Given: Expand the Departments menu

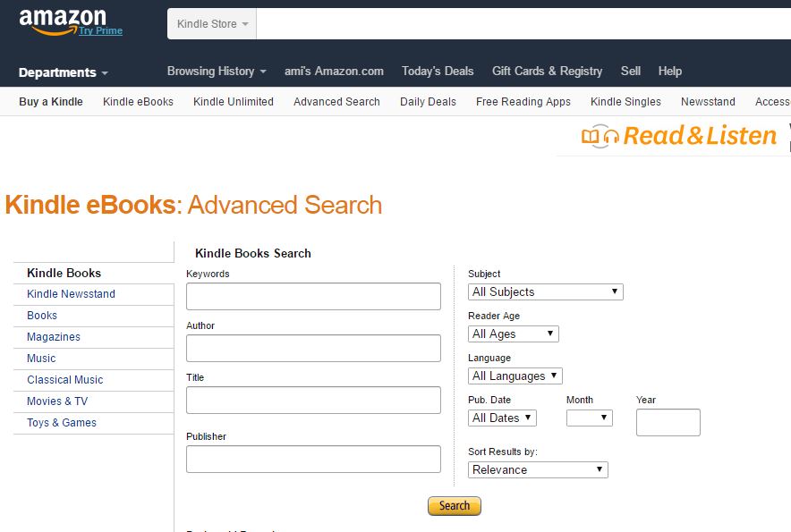Looking at the screenshot, I should pyautogui.click(x=63, y=72).
